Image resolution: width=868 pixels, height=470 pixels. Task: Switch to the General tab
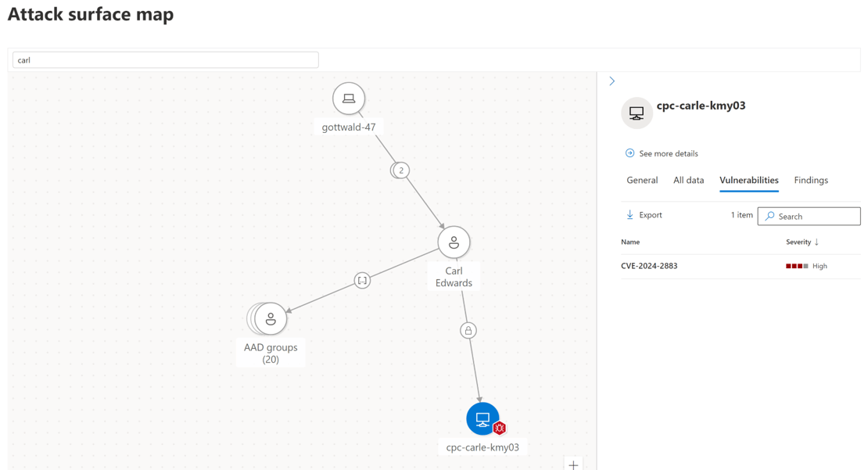tap(642, 180)
